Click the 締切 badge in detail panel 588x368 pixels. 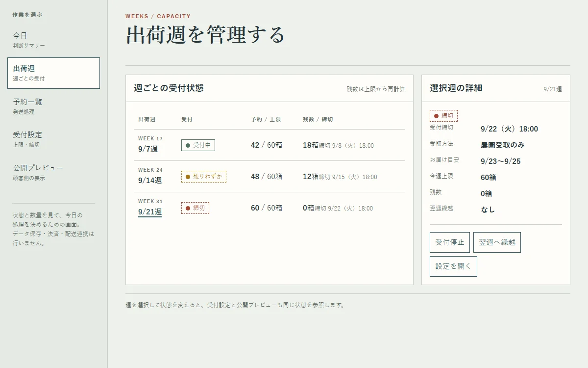(x=443, y=116)
